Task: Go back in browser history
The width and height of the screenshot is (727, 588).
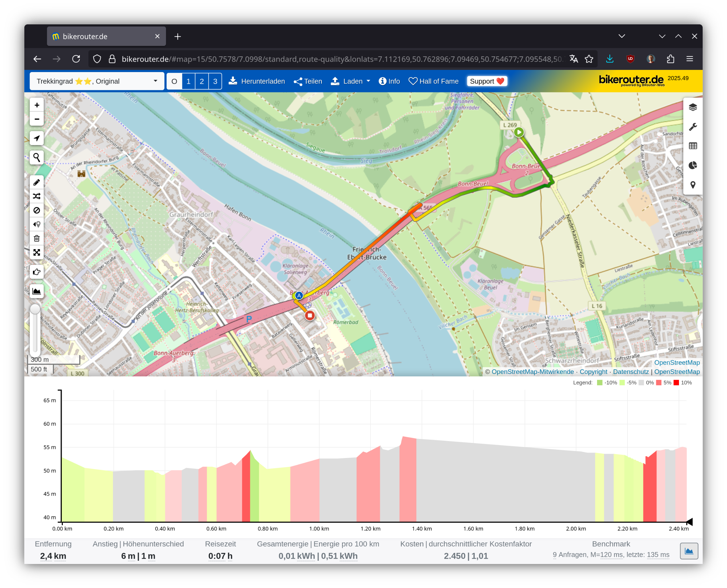Action: click(37, 59)
